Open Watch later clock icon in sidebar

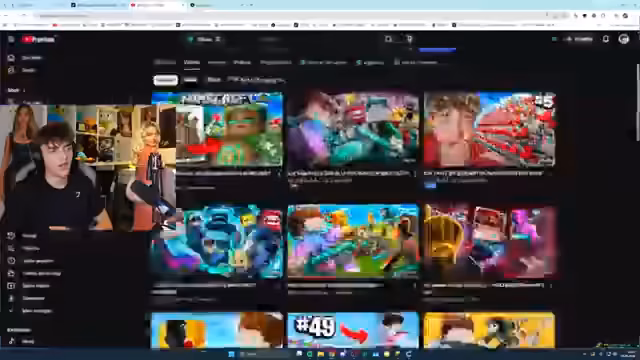tap(11, 260)
